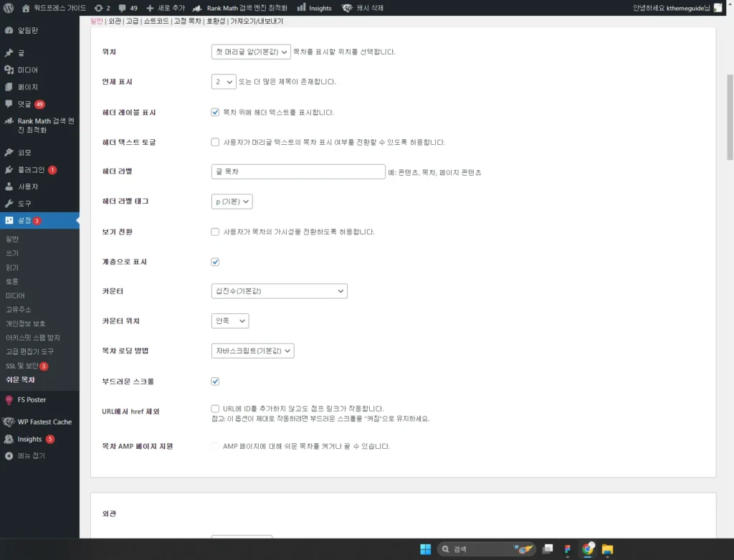Viewport: 734px width, 560px height.
Task: Switch to 쇼트코드 tab link
Action: [156, 21]
